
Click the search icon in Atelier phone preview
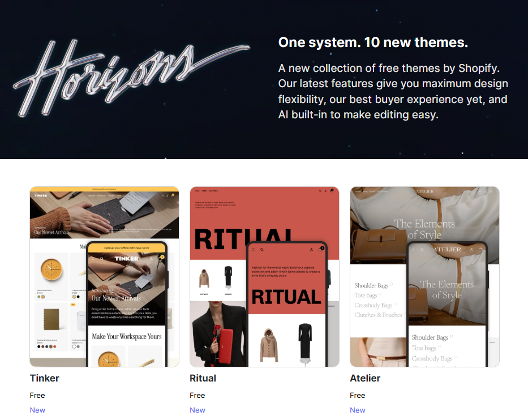422,250
